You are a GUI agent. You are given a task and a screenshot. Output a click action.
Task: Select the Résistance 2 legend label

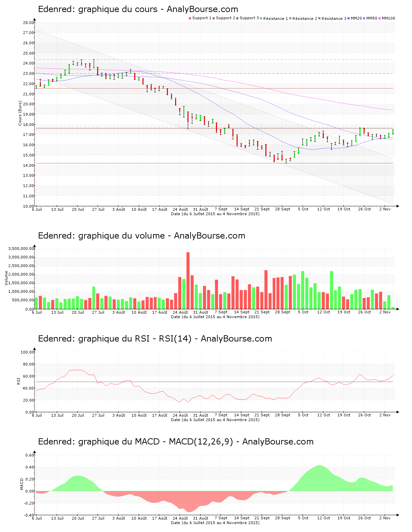[305, 19]
